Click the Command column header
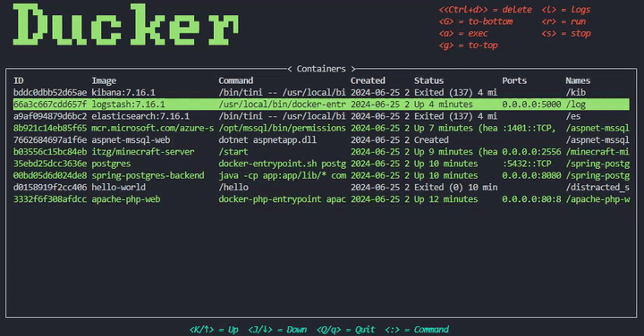 tap(236, 80)
